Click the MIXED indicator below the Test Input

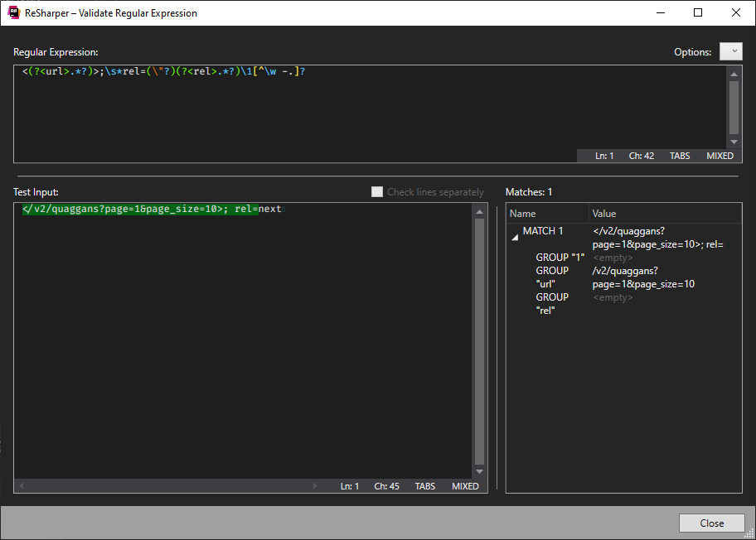[x=465, y=486]
